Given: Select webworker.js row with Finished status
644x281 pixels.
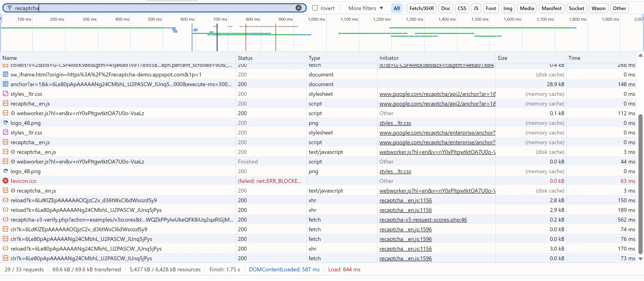Looking at the screenshot, I should coord(319,161).
